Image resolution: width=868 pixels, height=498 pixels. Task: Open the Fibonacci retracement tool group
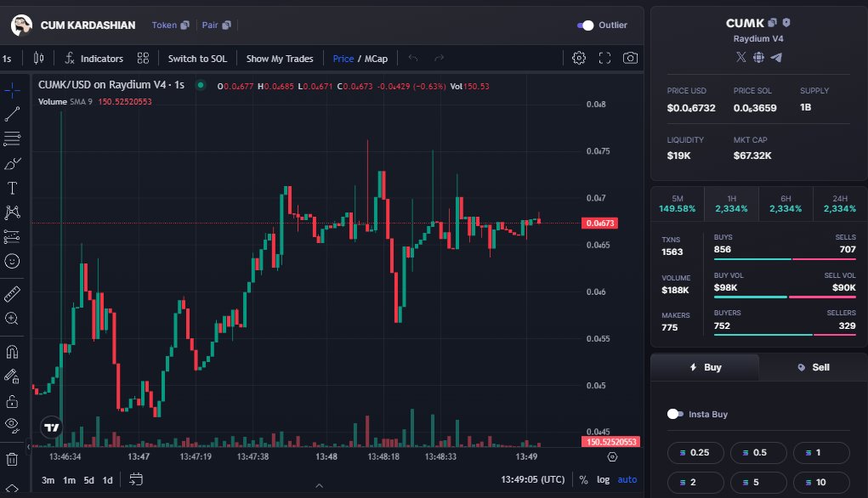[12, 139]
